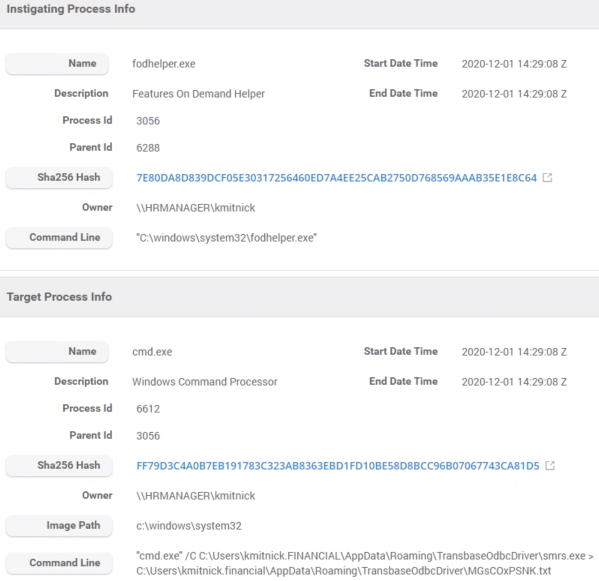599x581 pixels.
Task: Select target process Command Line button
Action: click(59, 563)
